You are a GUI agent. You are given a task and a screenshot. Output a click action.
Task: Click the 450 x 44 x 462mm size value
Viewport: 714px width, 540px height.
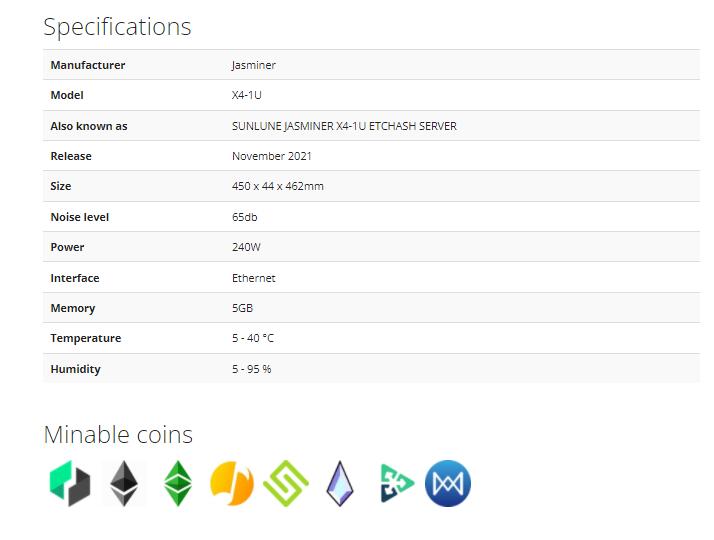click(278, 186)
